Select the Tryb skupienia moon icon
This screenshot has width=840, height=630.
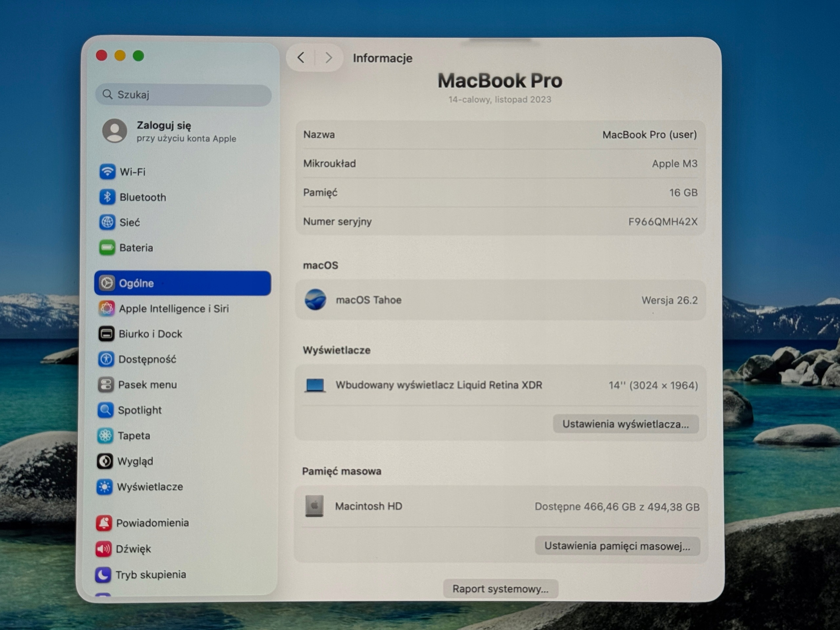click(x=103, y=575)
